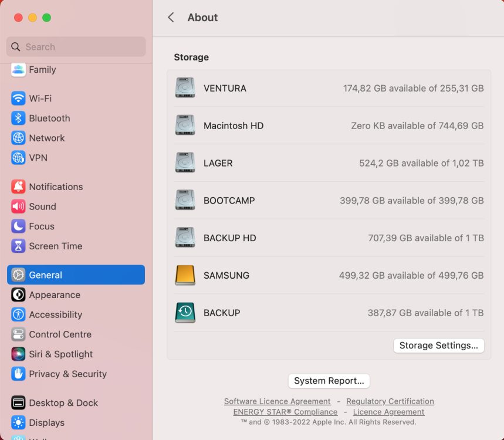This screenshot has width=504, height=440.
Task: Click the BACKUP HD volume name
Action: [230, 238]
